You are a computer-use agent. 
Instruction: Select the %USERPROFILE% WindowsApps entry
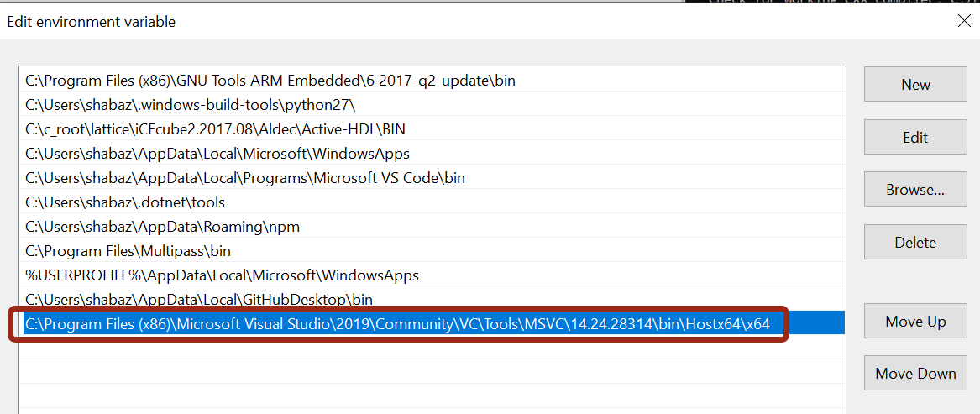click(432, 275)
